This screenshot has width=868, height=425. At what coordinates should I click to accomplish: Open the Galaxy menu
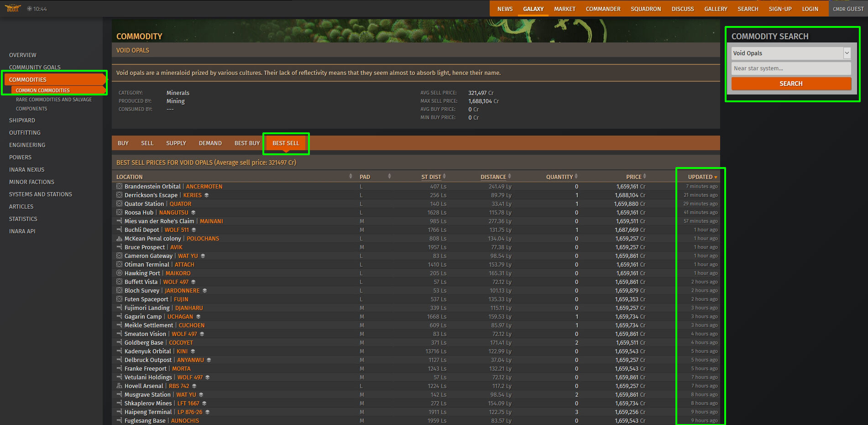tap(533, 9)
